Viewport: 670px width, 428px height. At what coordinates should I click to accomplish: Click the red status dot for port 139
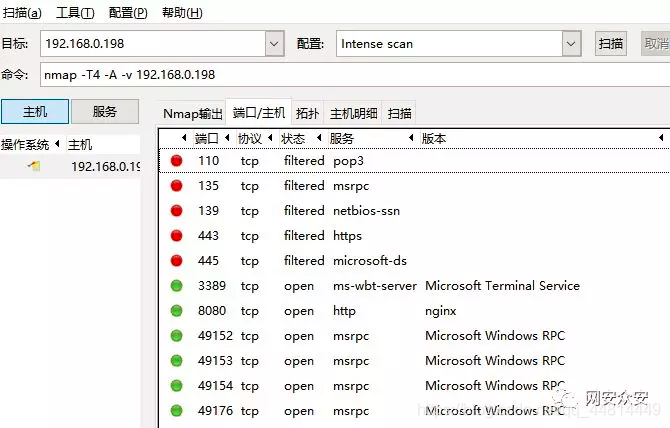coord(176,211)
